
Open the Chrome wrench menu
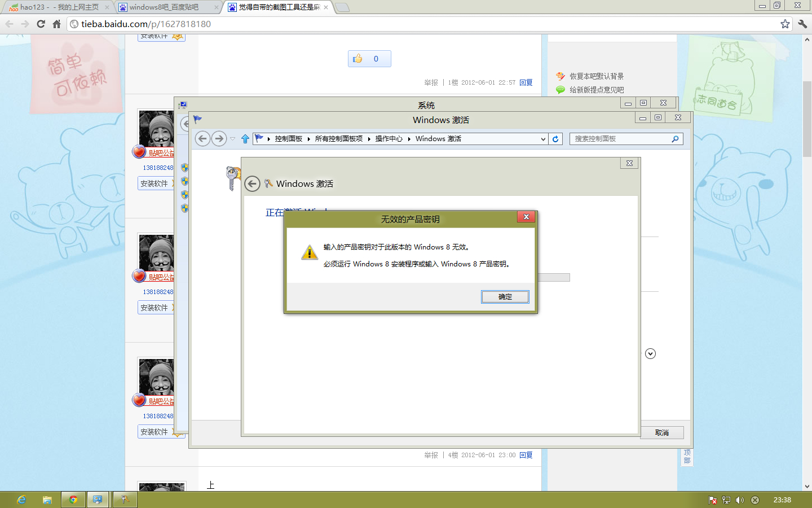pyautogui.click(x=802, y=24)
